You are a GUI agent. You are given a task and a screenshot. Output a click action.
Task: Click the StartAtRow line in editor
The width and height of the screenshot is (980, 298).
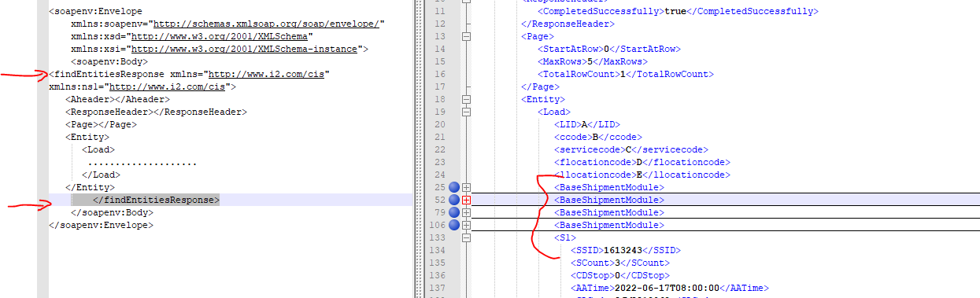pos(609,49)
